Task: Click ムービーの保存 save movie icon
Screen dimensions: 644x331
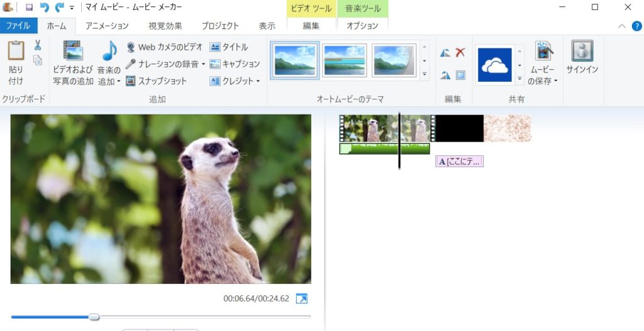Action: (x=544, y=52)
